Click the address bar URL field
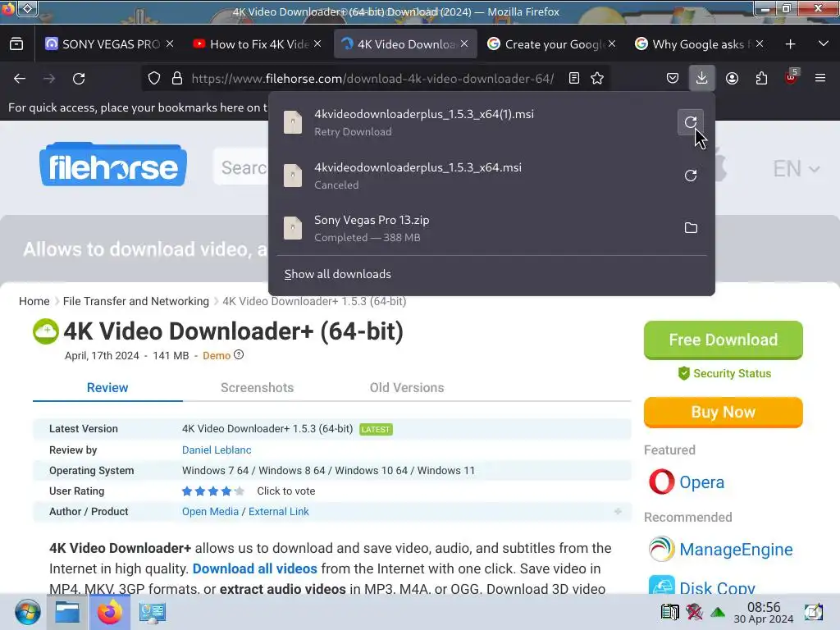840x630 pixels. 372,78
